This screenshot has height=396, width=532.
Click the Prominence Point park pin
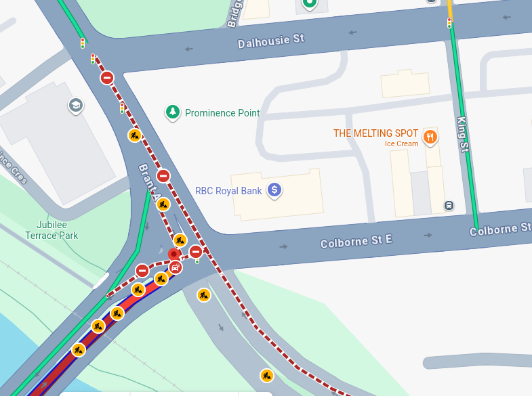pos(172,112)
